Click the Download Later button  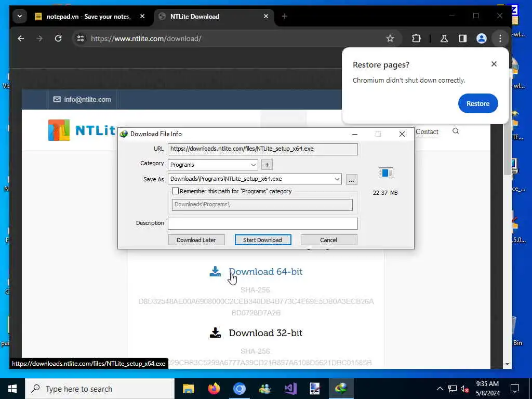coord(196,240)
